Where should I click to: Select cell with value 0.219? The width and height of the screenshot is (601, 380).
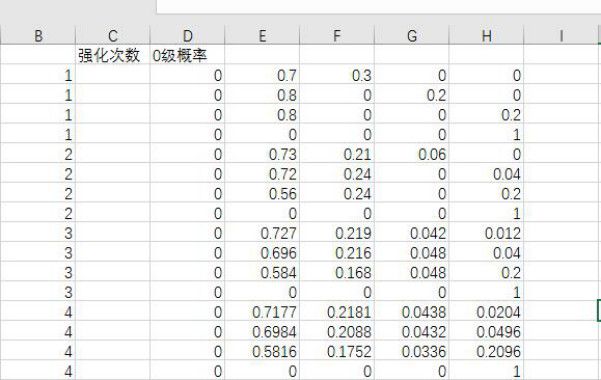[x=337, y=233]
